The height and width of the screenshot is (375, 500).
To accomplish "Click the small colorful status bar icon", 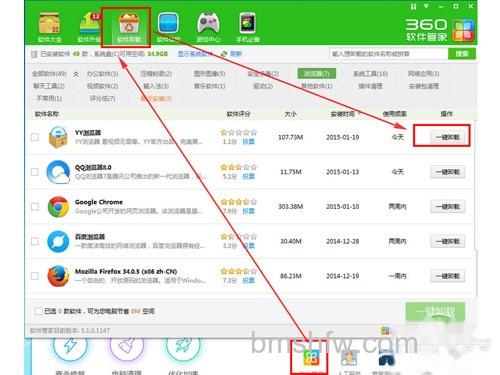I will click(385, 330).
